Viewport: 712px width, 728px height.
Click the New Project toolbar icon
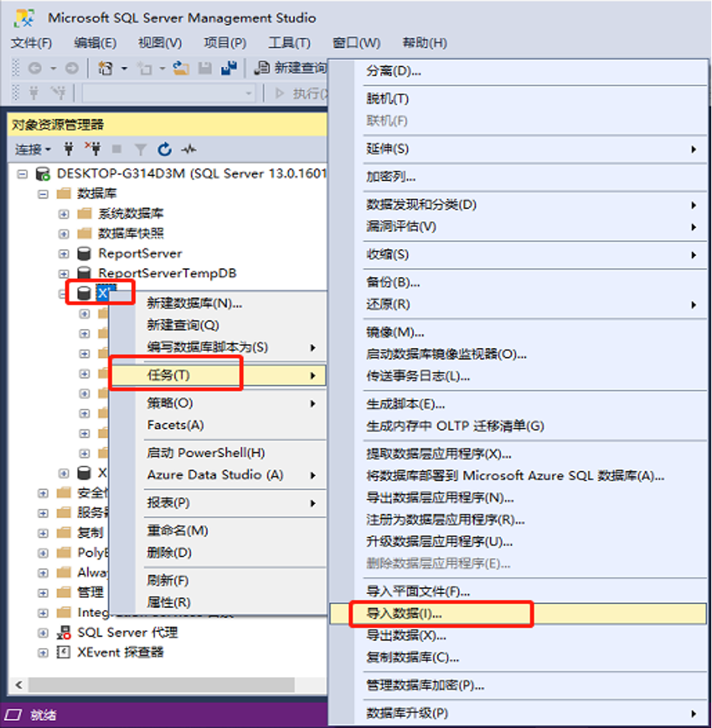tap(105, 69)
